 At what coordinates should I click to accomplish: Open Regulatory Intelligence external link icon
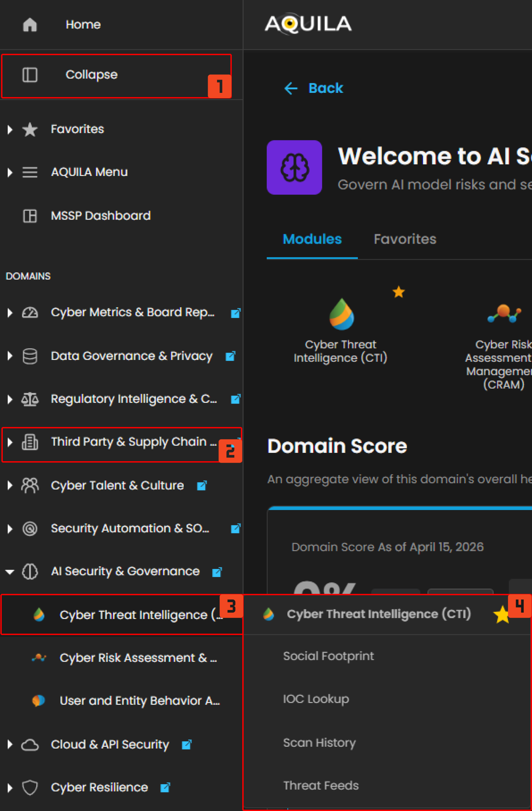point(236,399)
